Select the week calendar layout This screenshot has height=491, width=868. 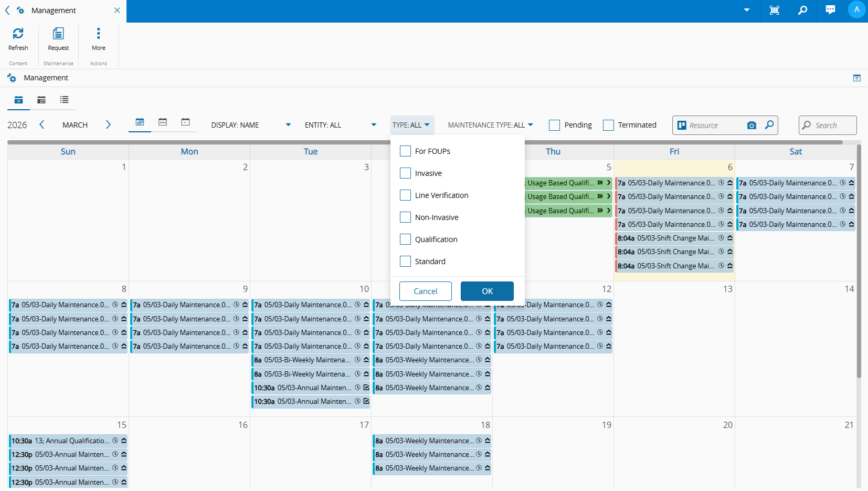click(163, 122)
